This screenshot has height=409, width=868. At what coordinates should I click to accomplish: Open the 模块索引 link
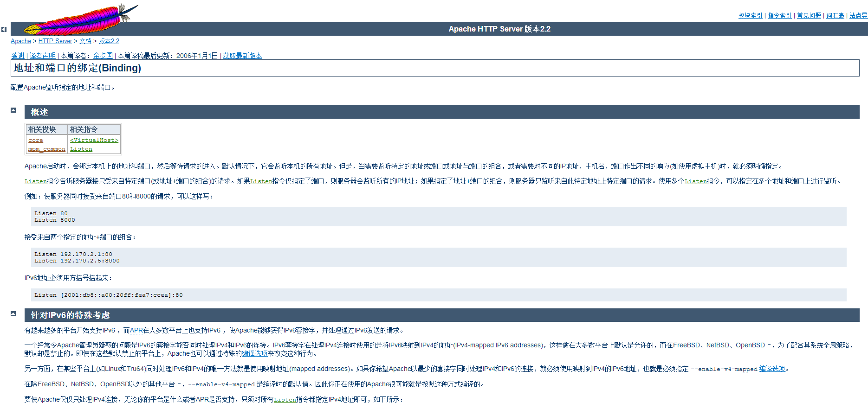tap(751, 15)
